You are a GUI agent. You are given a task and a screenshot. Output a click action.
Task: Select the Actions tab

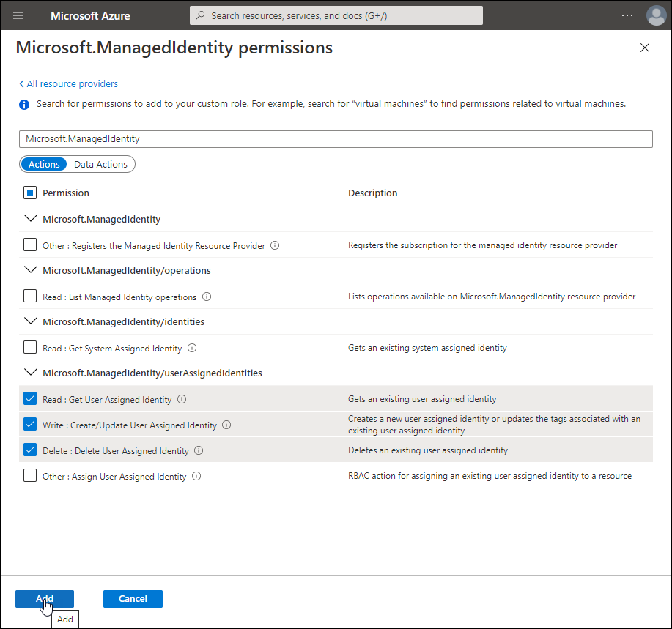(x=44, y=165)
